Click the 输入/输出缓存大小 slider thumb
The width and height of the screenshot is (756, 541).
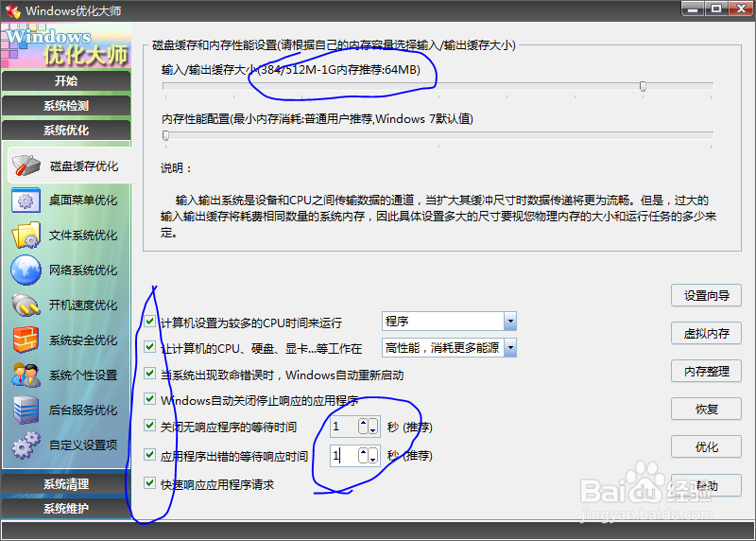(643, 86)
